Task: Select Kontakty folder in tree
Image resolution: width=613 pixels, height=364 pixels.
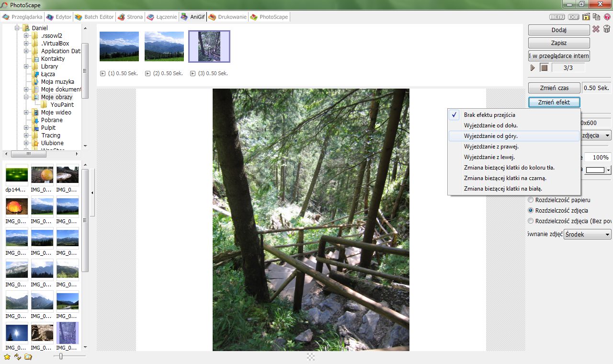Action: click(x=53, y=59)
